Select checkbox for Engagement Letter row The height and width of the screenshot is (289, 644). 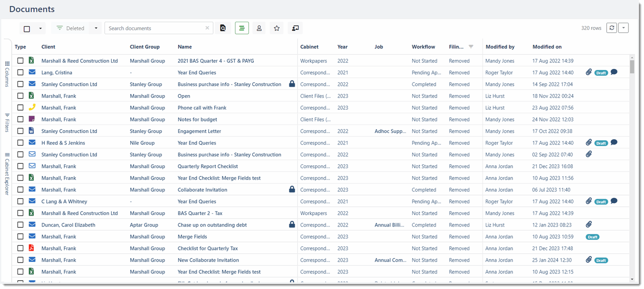click(x=20, y=131)
